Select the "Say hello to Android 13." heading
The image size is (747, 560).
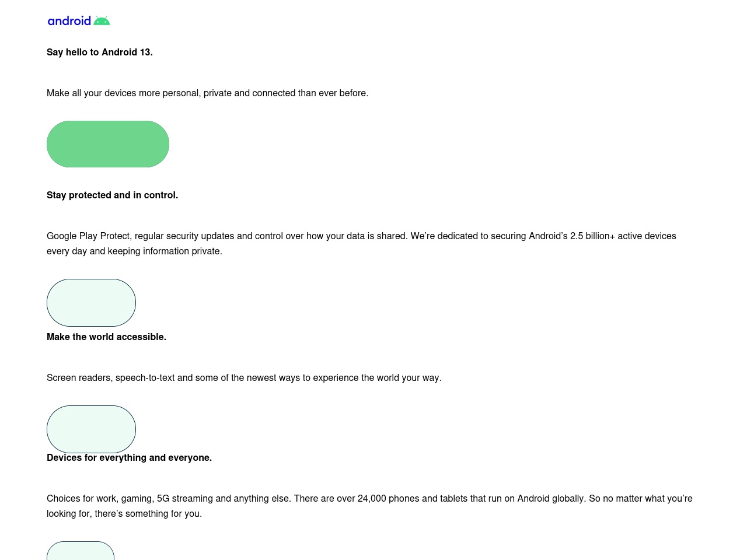point(100,52)
